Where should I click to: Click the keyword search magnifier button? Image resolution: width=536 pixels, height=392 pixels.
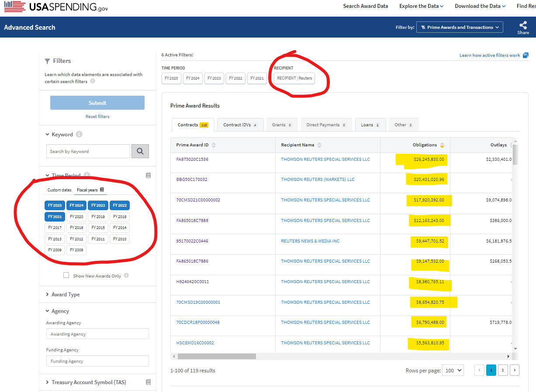coord(140,151)
